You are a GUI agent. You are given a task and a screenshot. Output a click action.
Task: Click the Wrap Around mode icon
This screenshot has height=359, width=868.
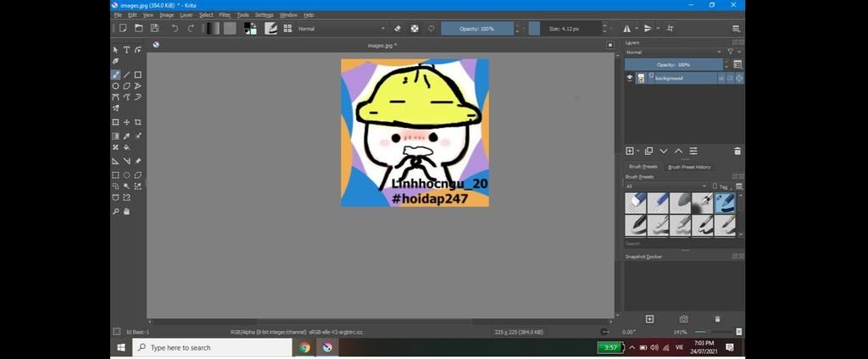(670, 28)
